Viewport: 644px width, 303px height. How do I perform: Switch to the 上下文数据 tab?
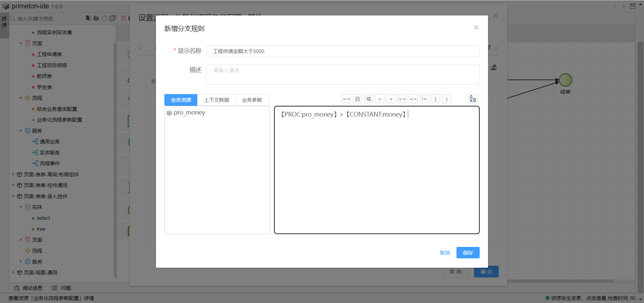pyautogui.click(x=216, y=100)
